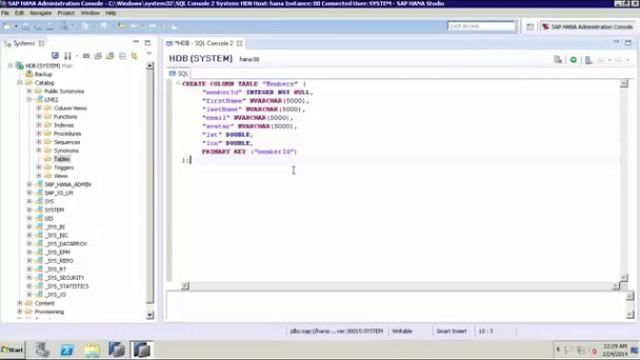Image resolution: width=640 pixels, height=360 pixels.
Task: Select the SQL sub-tab in the console
Action: [179, 73]
